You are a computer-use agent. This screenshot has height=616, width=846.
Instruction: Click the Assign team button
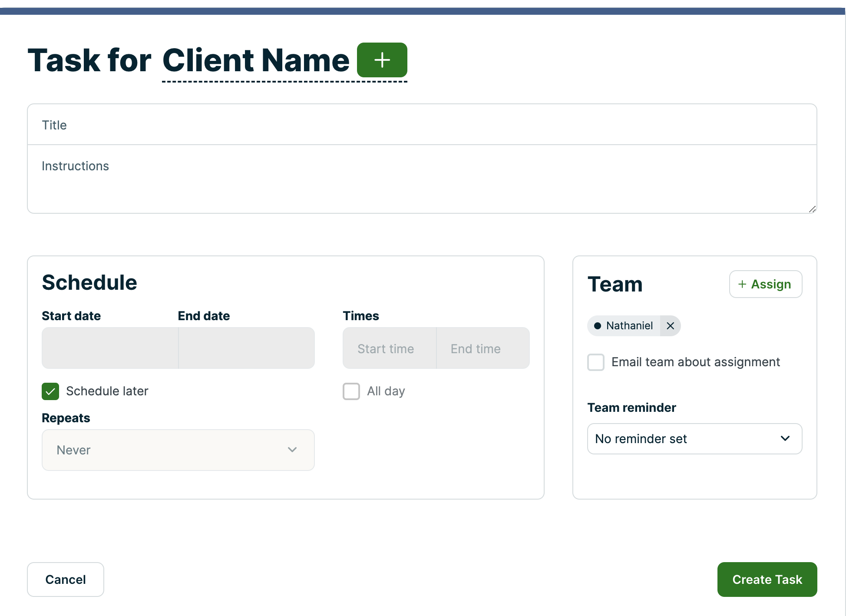pyautogui.click(x=765, y=284)
